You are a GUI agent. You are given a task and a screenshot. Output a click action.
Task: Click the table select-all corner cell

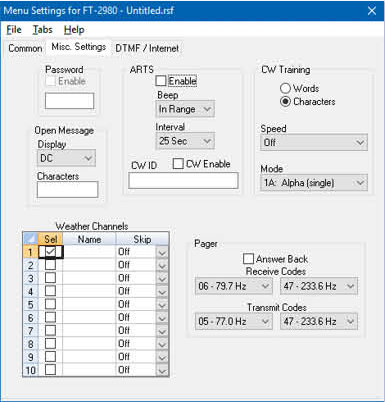click(x=31, y=239)
